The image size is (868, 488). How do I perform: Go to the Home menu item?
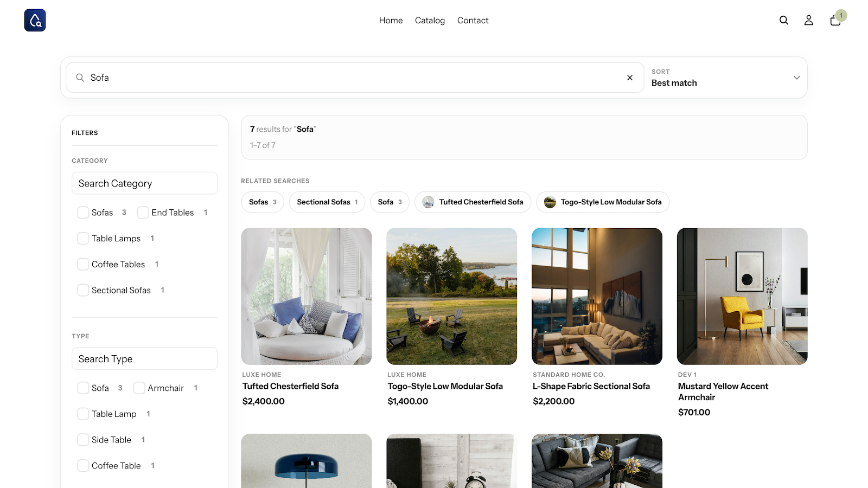(391, 20)
